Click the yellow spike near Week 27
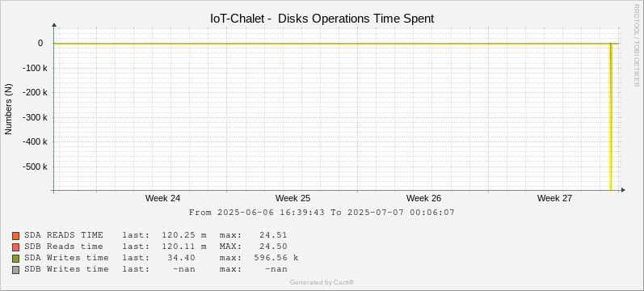The width and height of the screenshot is (644, 291). pos(611,116)
